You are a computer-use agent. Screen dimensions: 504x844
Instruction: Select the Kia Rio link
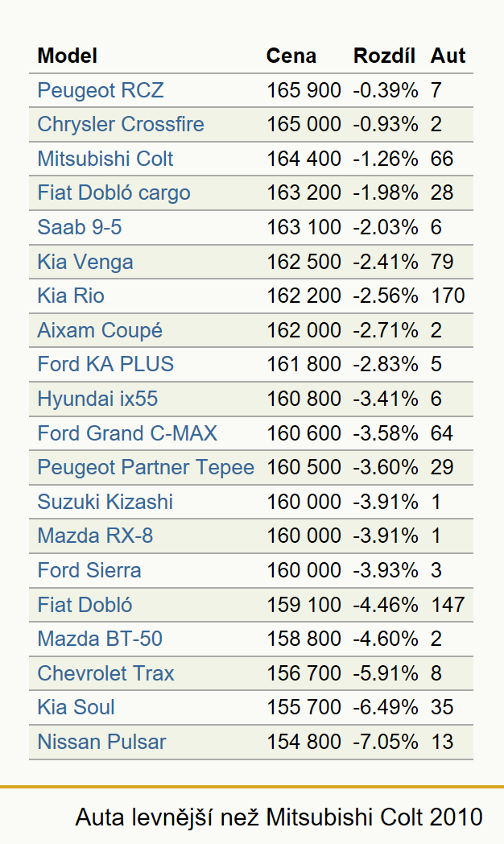point(71,296)
